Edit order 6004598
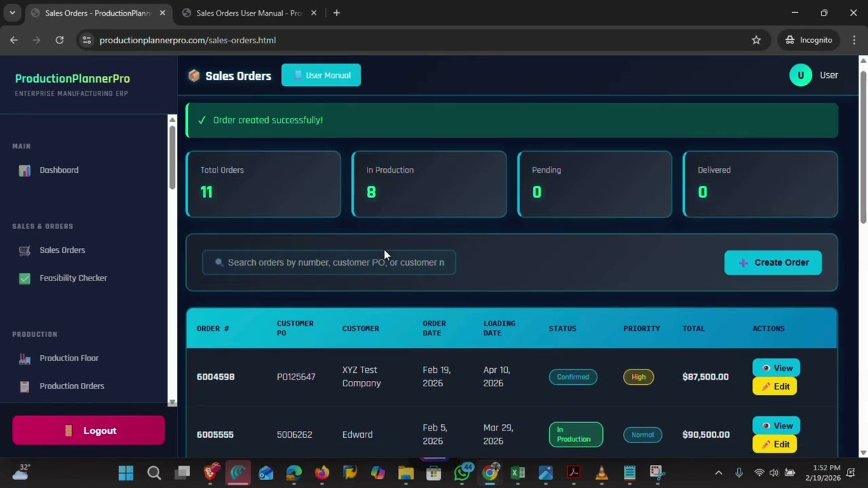868x488 pixels. pyautogui.click(x=774, y=386)
